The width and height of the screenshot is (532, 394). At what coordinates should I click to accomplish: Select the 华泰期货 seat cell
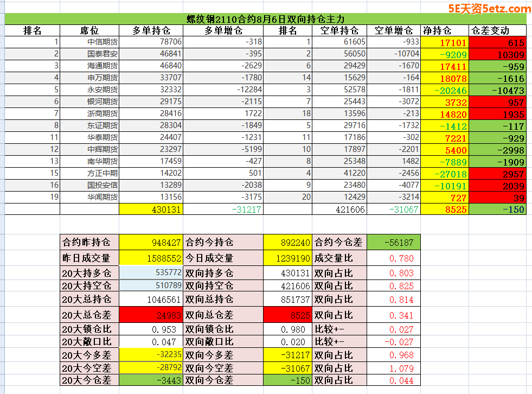(x=89, y=137)
